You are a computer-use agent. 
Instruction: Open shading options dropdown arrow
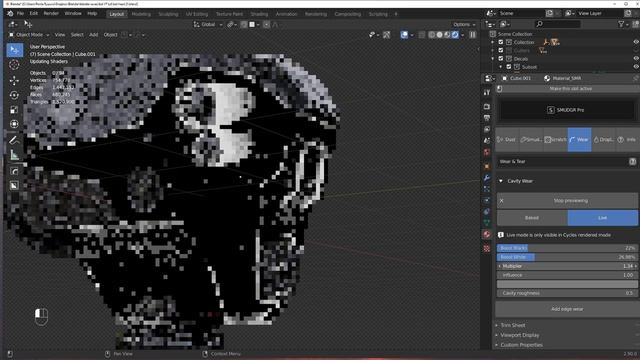pos(462,35)
